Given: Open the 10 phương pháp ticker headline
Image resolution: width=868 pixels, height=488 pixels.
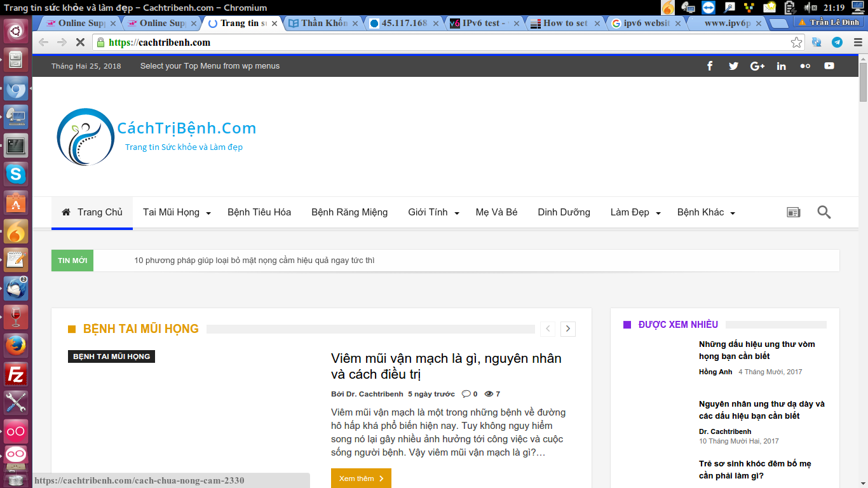Looking at the screenshot, I should tap(254, 261).
